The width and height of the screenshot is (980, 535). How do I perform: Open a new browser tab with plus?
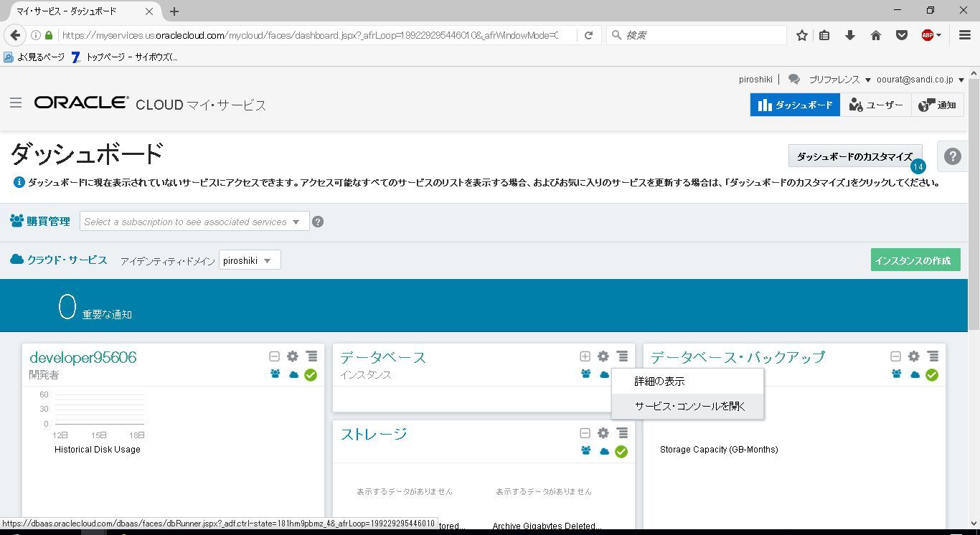coord(174,11)
